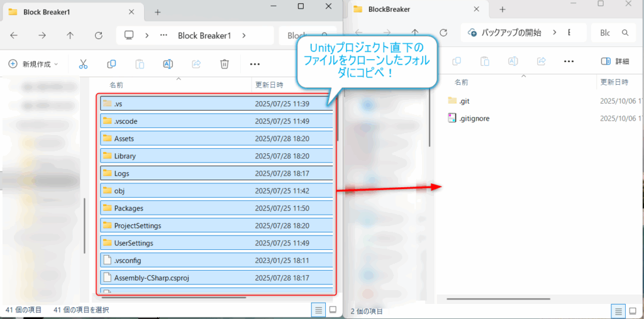The height and width of the screenshot is (319, 644).
Task: Switch to large thumbnails view in BlockBreaker status bar
Action: click(634, 310)
